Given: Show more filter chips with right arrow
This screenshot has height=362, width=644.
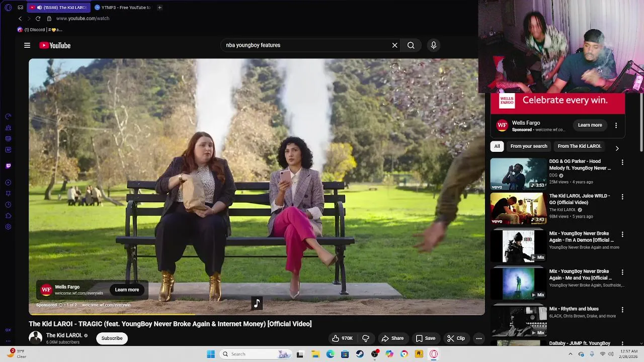Looking at the screenshot, I should (617, 148).
